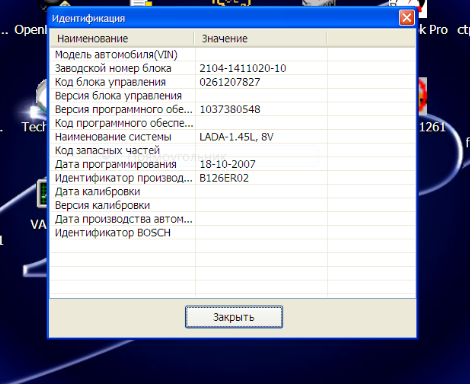Click the Закрыть button
Viewport: 470px width, 384px height.
coord(234,317)
